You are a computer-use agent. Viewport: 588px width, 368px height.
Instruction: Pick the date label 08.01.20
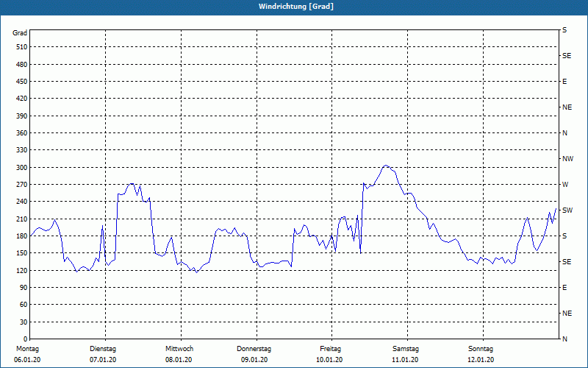click(x=179, y=360)
